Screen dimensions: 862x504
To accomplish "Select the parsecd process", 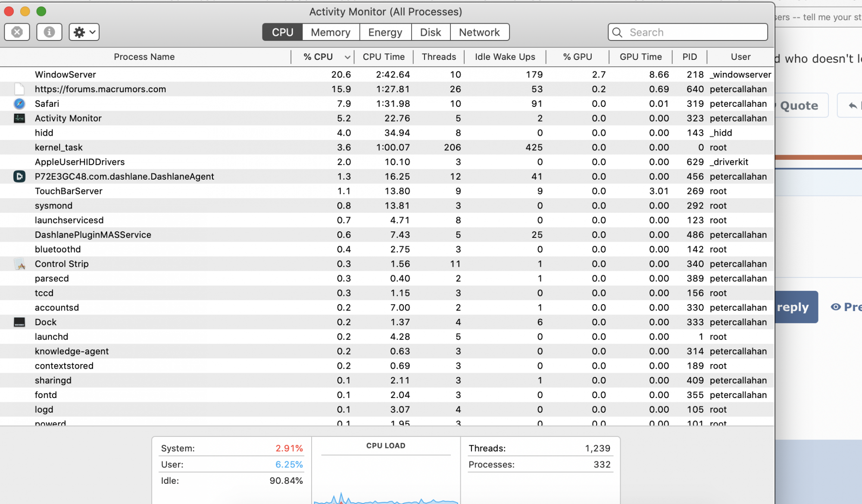I will [x=387, y=279].
